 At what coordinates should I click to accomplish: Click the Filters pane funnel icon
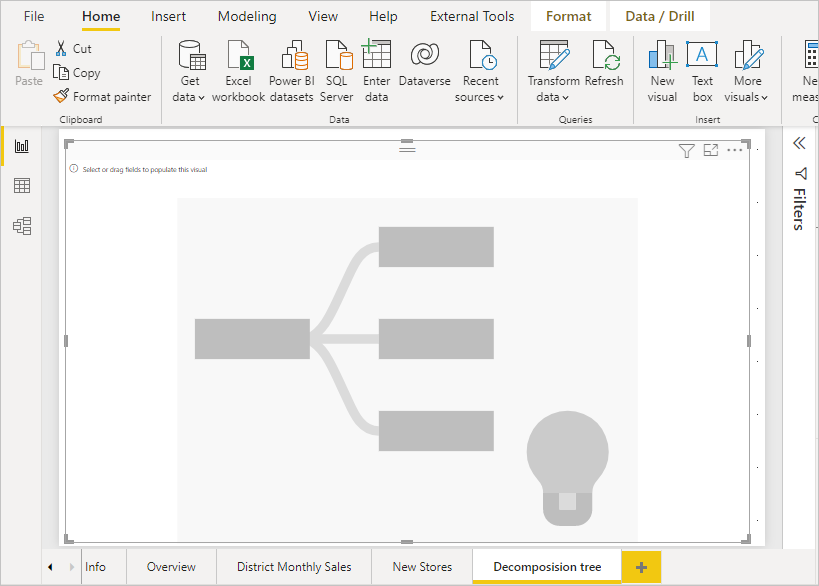[x=801, y=173]
